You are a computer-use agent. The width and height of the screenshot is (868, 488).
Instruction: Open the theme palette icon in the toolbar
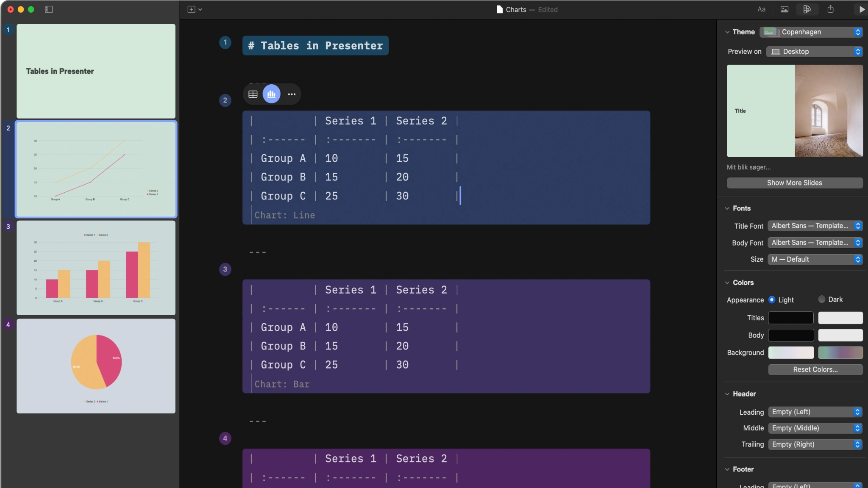(807, 9)
